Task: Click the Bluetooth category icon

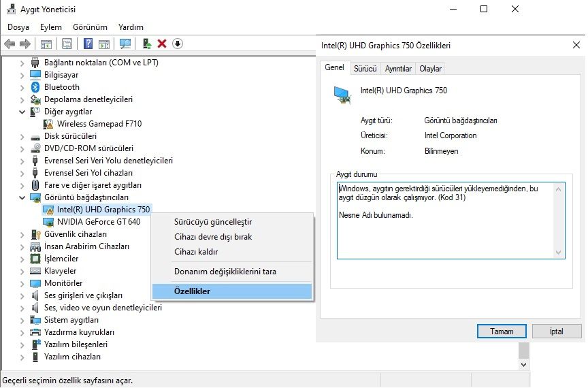Action: tap(35, 87)
